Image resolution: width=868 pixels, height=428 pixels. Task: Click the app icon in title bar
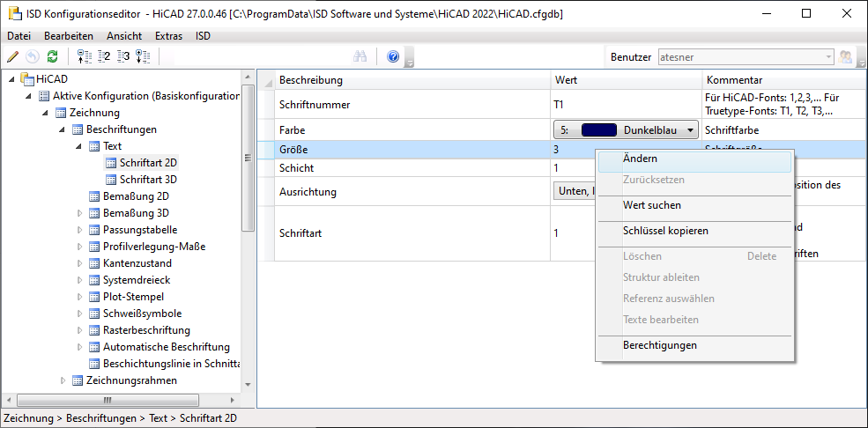pyautogui.click(x=14, y=14)
